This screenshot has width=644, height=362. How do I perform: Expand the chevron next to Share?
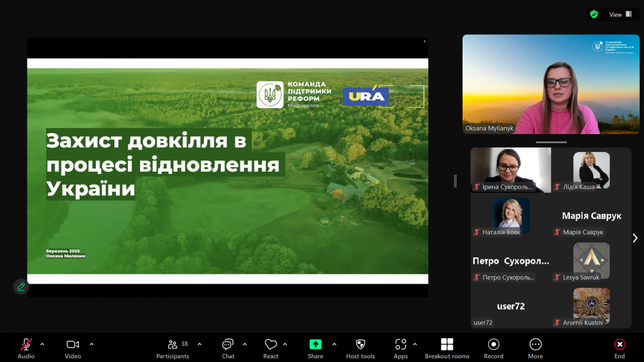point(334,344)
